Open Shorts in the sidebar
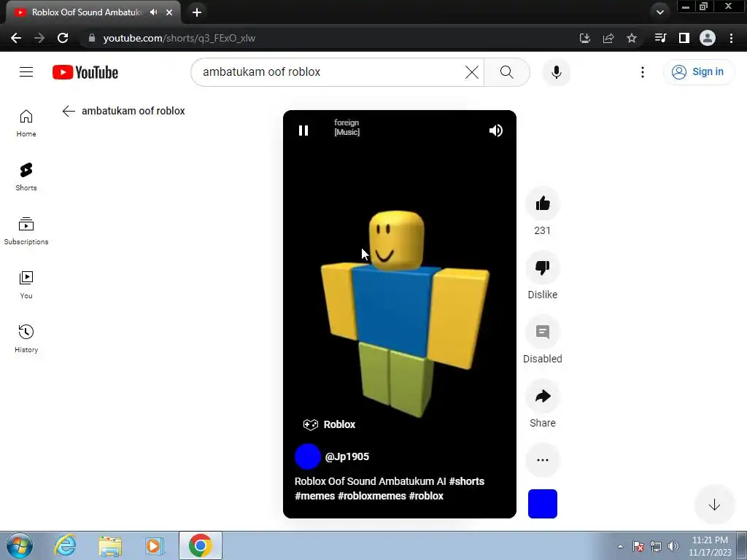The height and width of the screenshot is (560, 747). click(26, 177)
